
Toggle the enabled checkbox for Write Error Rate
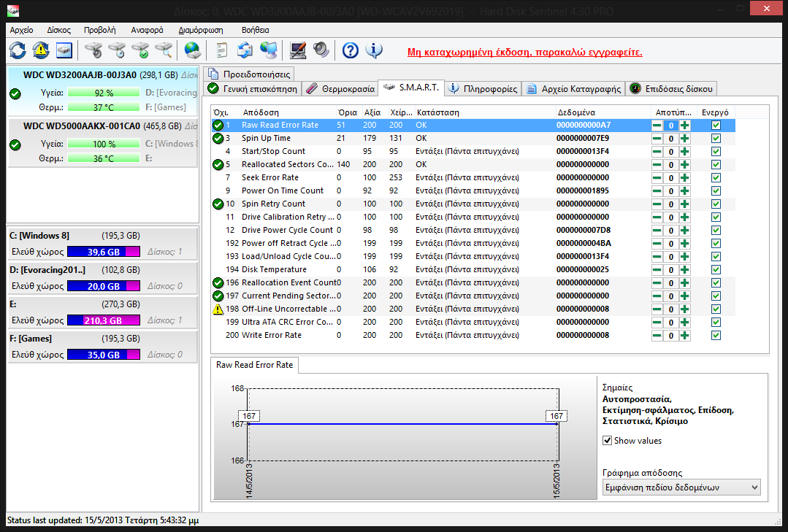click(716, 336)
